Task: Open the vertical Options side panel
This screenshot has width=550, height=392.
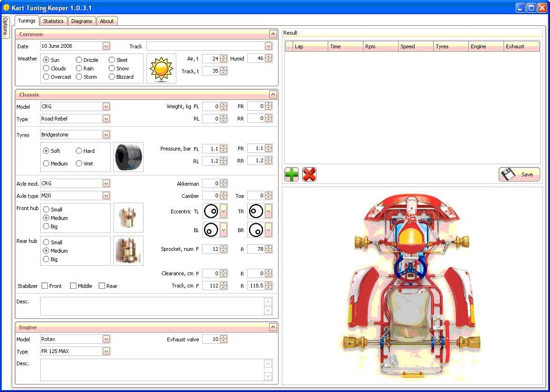Action: tap(5, 27)
